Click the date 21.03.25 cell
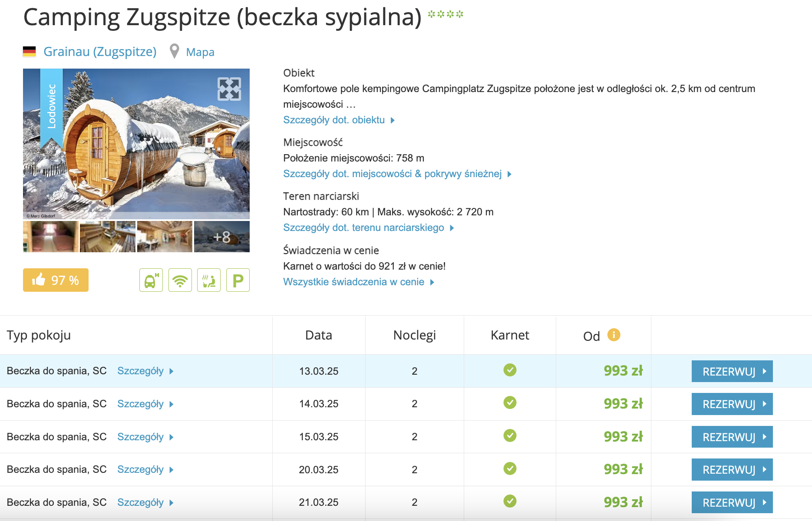This screenshot has width=812, height=521. (x=319, y=502)
